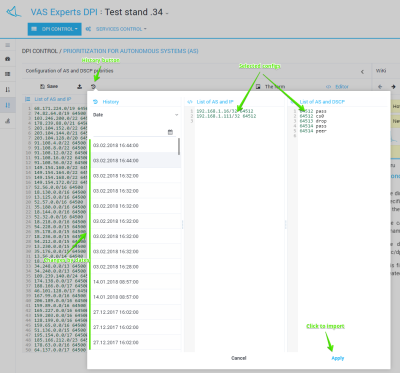The image size is (400, 373).
Task: Click the VAS Experts logo icon
Action: coord(14,12)
